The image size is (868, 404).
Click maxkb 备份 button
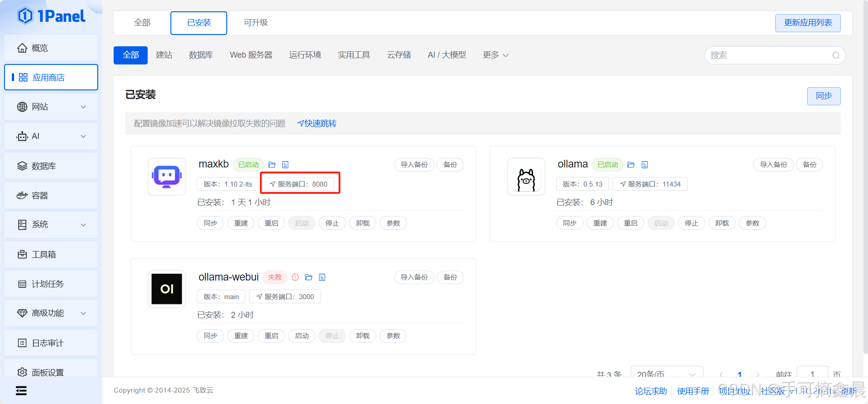tap(450, 165)
